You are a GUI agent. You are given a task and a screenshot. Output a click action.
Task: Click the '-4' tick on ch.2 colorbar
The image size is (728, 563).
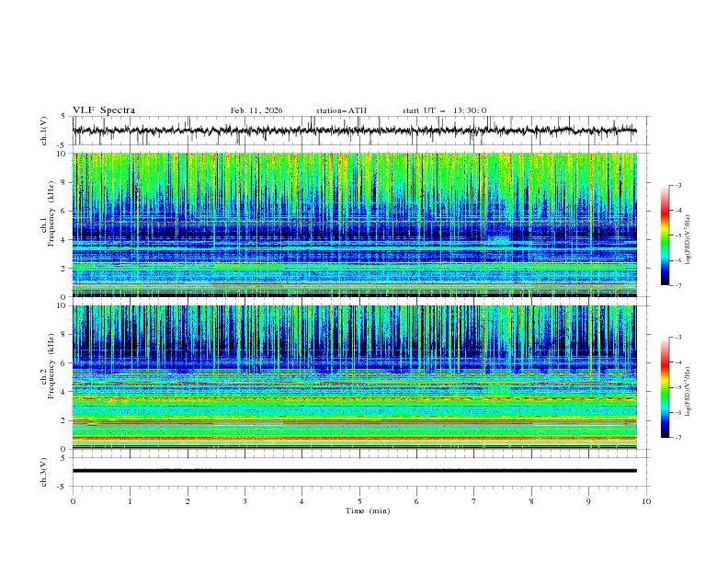[x=677, y=362]
